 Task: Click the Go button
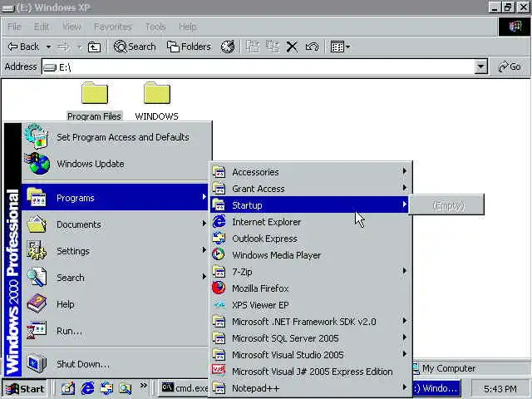pos(510,66)
